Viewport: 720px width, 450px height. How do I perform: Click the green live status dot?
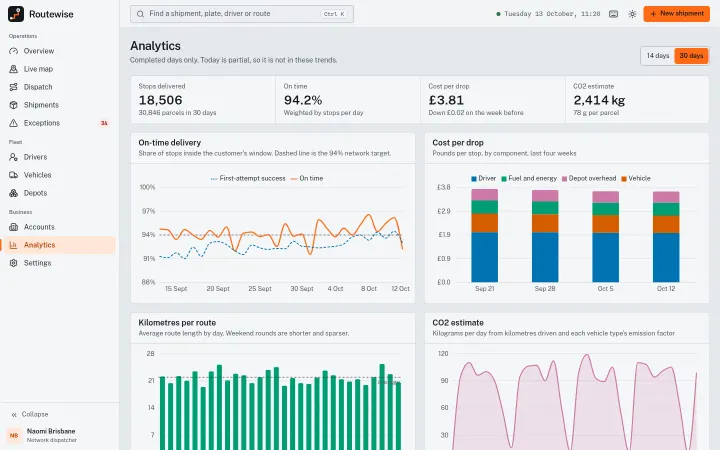click(498, 14)
